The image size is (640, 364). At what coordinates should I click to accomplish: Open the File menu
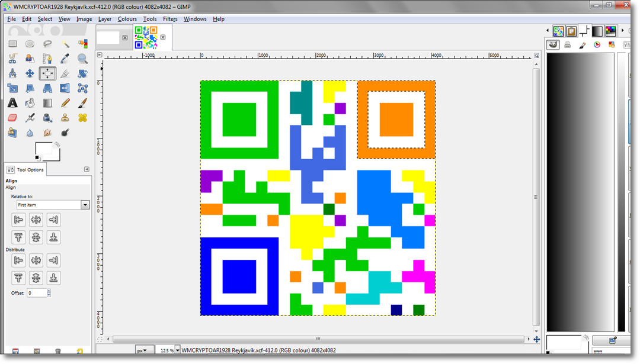click(x=11, y=19)
